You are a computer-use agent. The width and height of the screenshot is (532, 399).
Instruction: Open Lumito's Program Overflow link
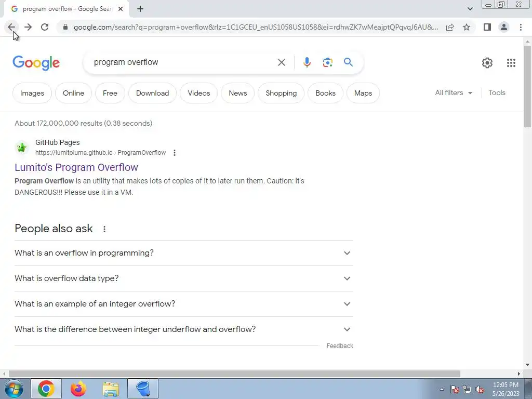click(x=76, y=167)
